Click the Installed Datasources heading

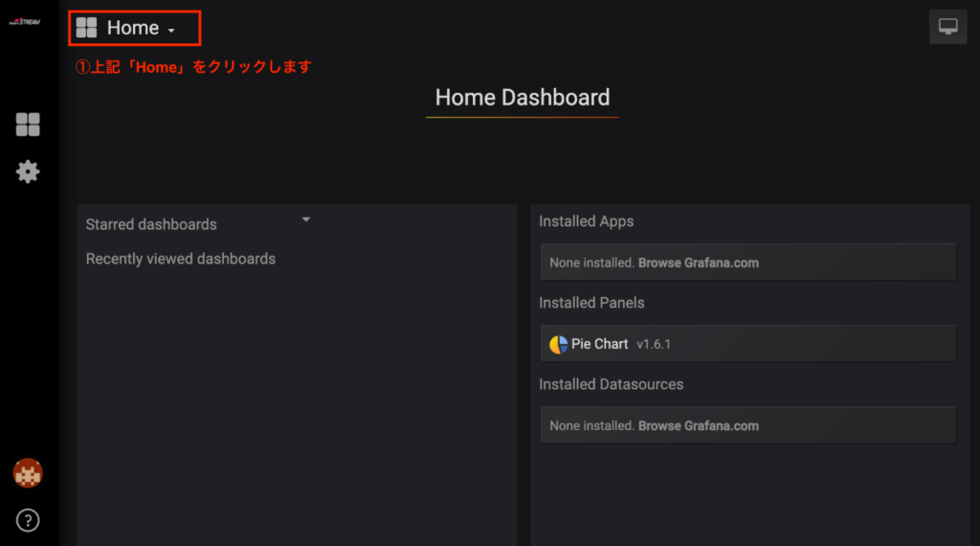click(611, 384)
